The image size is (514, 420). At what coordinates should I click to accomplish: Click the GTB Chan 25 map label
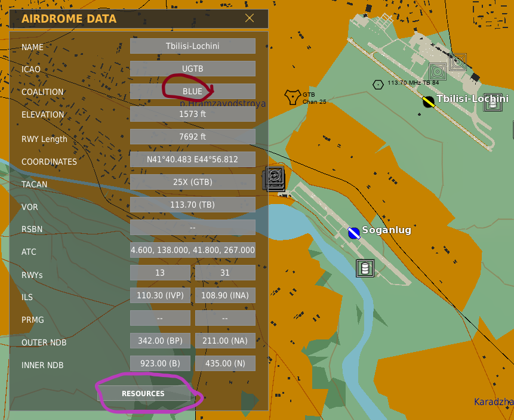[314, 98]
